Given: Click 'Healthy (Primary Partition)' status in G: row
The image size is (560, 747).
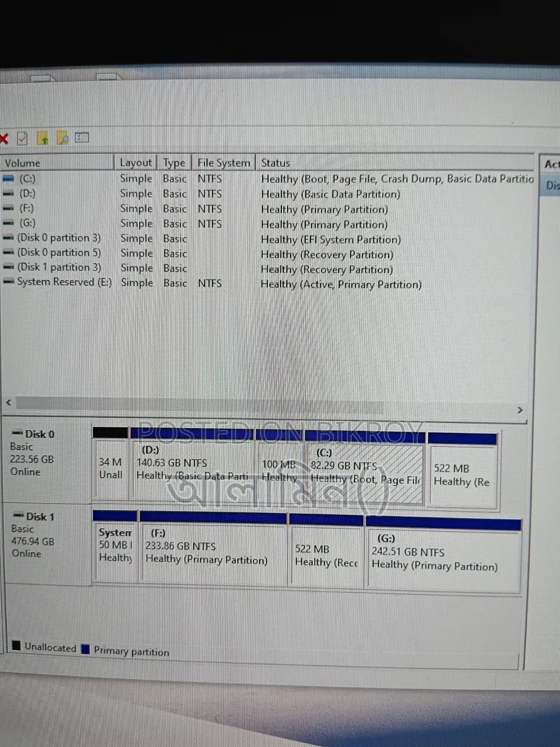Looking at the screenshot, I should click(x=324, y=225).
